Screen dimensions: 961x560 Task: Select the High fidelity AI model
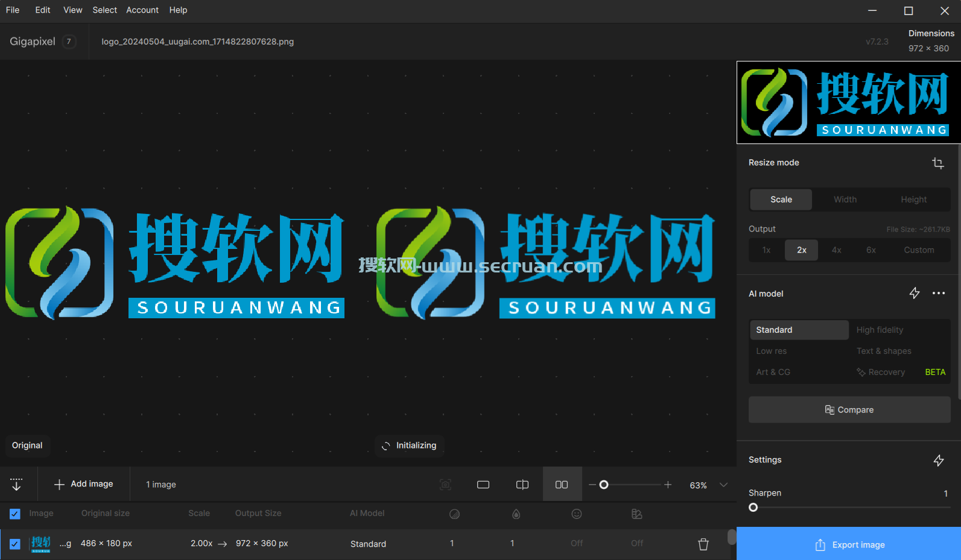pyautogui.click(x=880, y=330)
